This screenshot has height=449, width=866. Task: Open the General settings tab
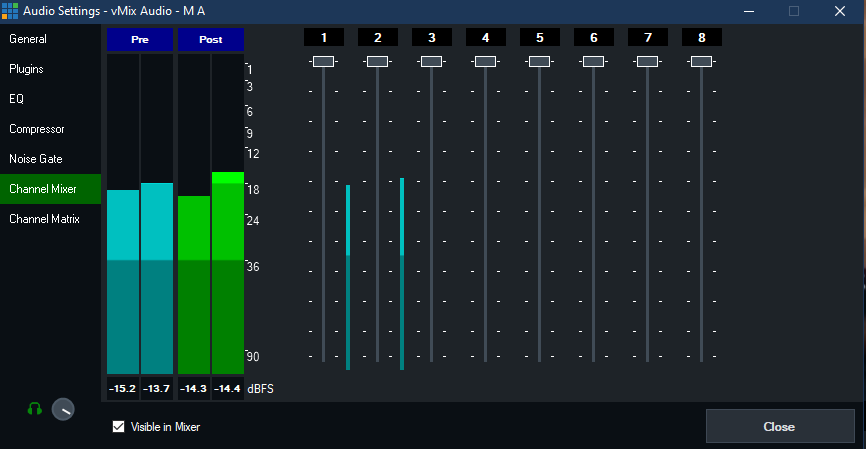(x=28, y=39)
